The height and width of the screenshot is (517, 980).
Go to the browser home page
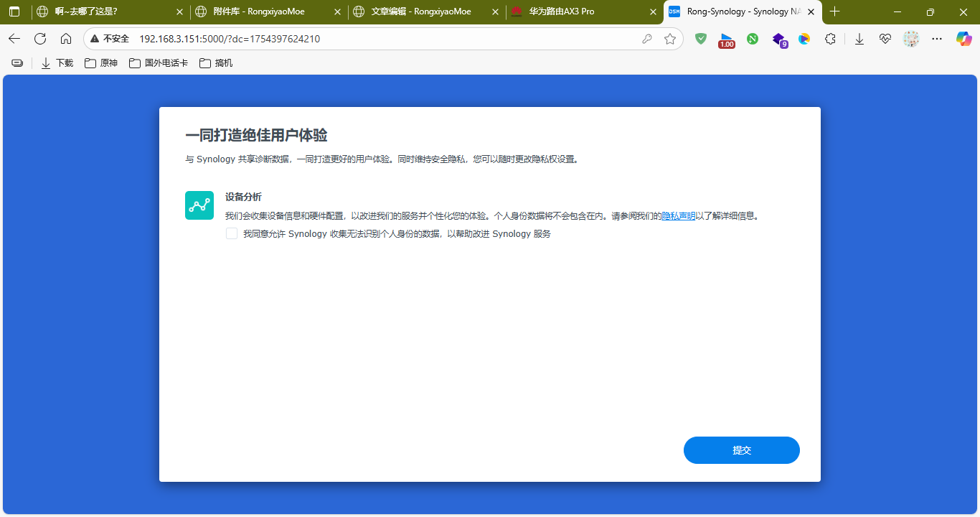(x=66, y=39)
